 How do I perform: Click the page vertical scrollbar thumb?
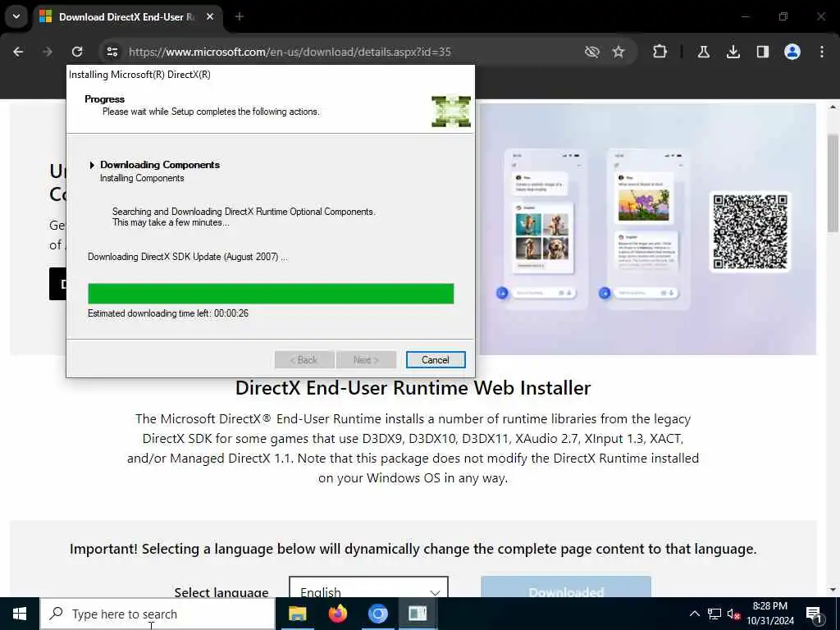tap(833, 182)
